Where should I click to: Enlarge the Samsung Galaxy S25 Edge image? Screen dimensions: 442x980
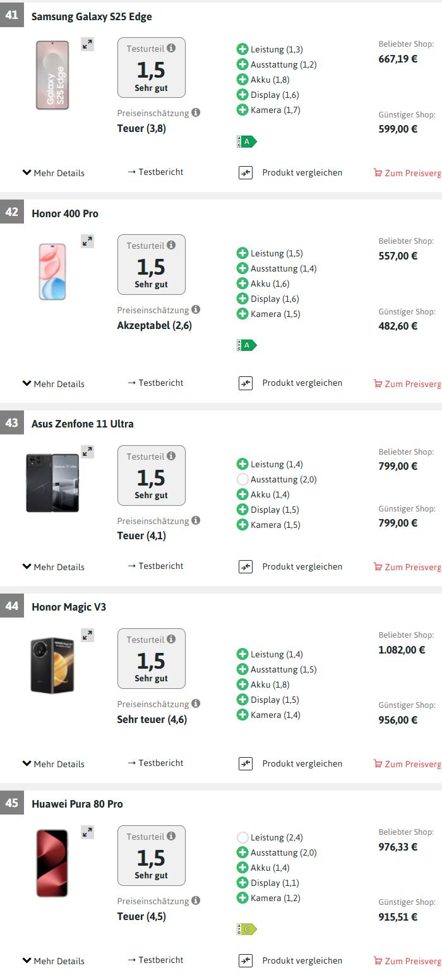coord(87,44)
